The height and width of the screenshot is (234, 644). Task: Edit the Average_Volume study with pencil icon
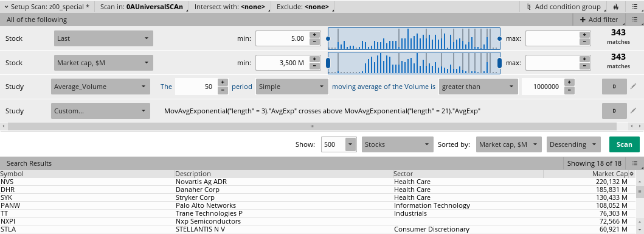coord(633,87)
